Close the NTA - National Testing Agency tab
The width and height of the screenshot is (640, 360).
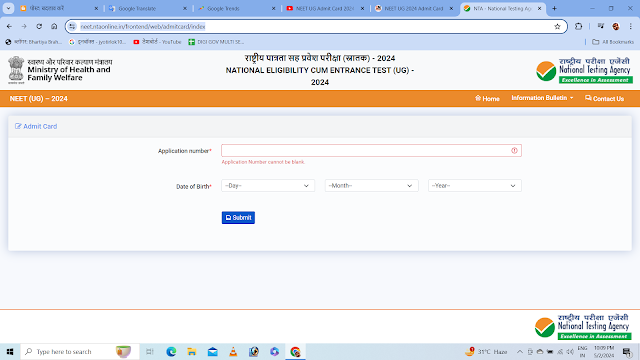(x=539, y=8)
